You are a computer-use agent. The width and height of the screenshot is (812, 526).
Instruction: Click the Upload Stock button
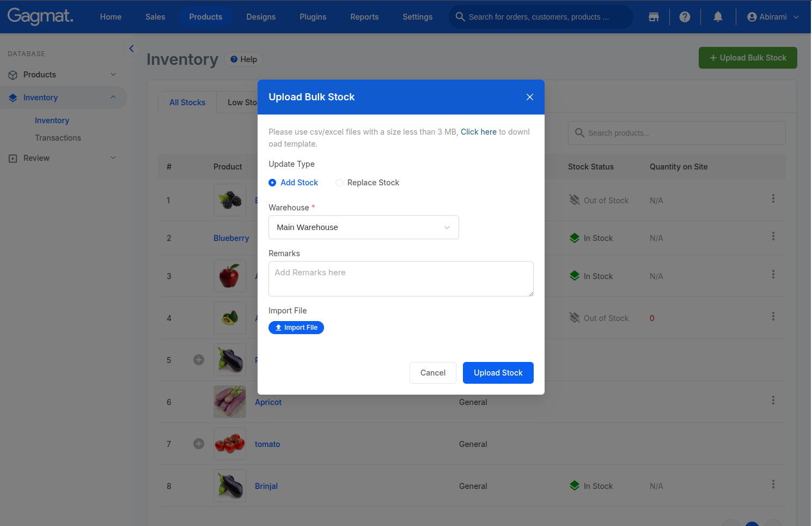point(498,373)
